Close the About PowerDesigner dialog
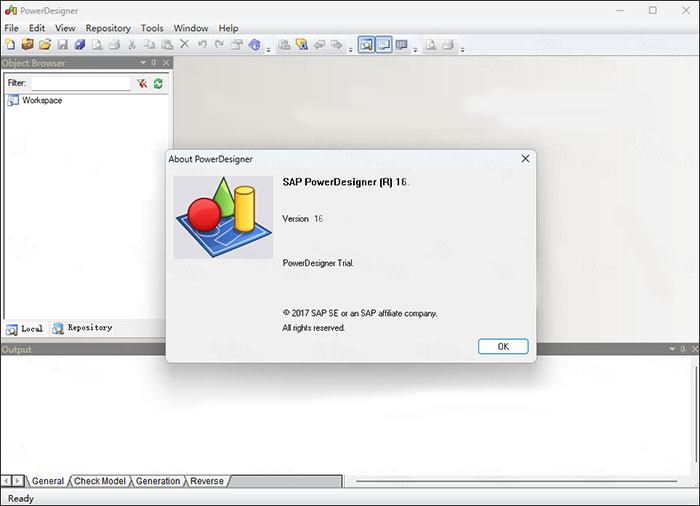The image size is (700, 506). coord(525,159)
